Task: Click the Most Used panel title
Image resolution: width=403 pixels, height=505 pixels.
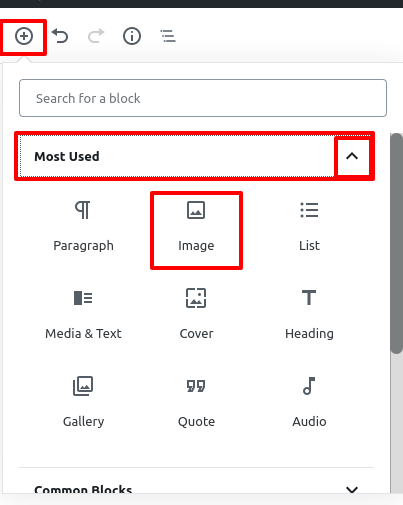Action: [67, 156]
